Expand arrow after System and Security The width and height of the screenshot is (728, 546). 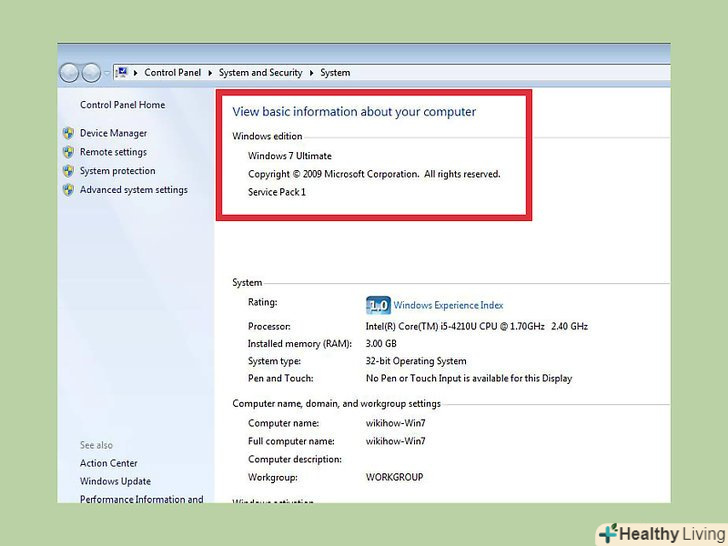coord(311,73)
